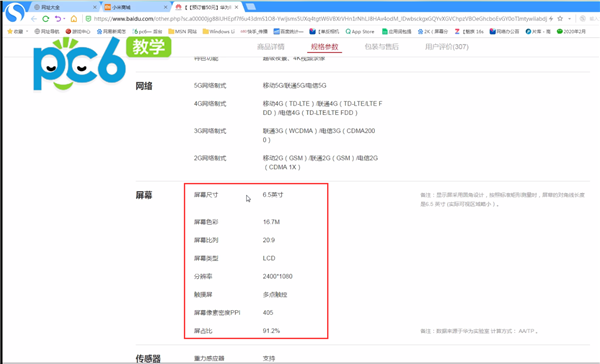This screenshot has height=364, width=600.
Task: Click the 5G网络制式 row label
Action: [x=210, y=85]
